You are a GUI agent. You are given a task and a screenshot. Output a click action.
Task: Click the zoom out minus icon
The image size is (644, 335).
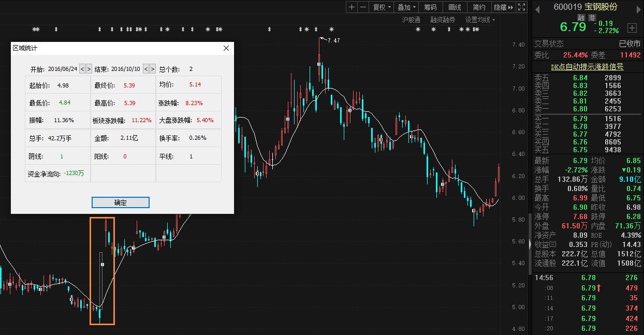coord(363,7)
